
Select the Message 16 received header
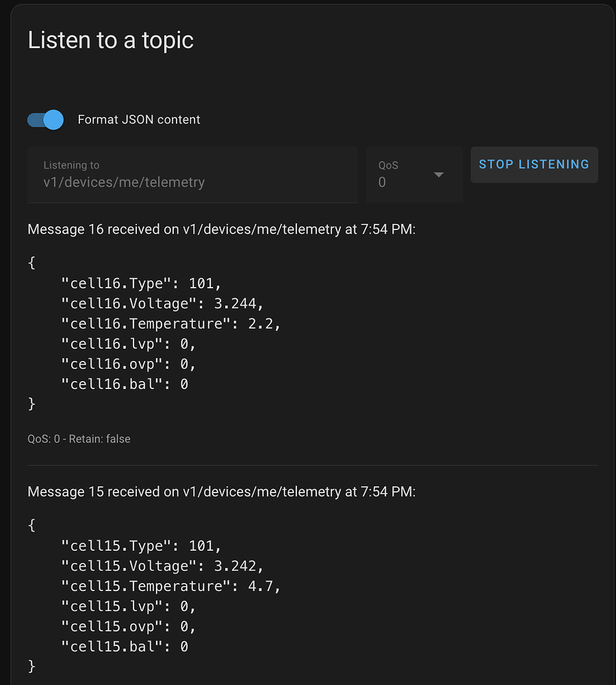click(221, 229)
